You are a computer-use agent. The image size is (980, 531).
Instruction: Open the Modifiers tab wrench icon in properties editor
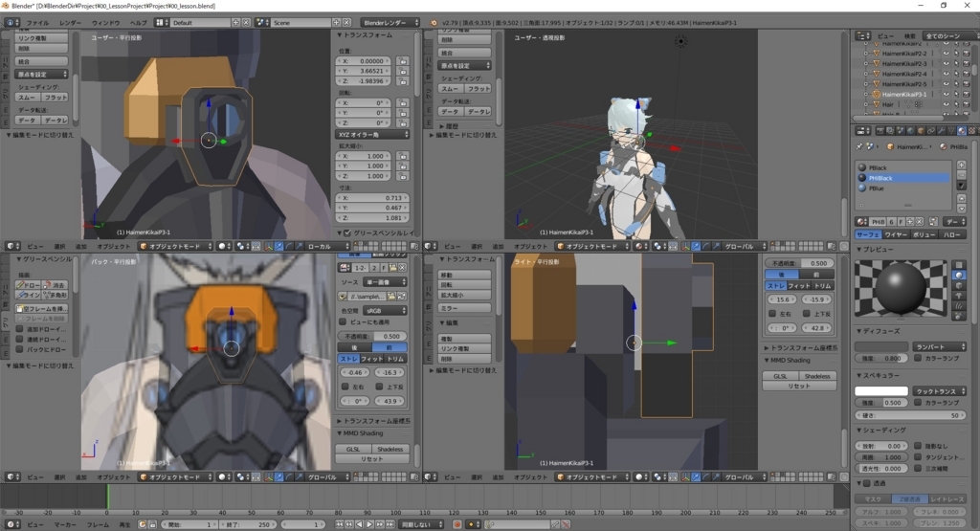[x=942, y=130]
